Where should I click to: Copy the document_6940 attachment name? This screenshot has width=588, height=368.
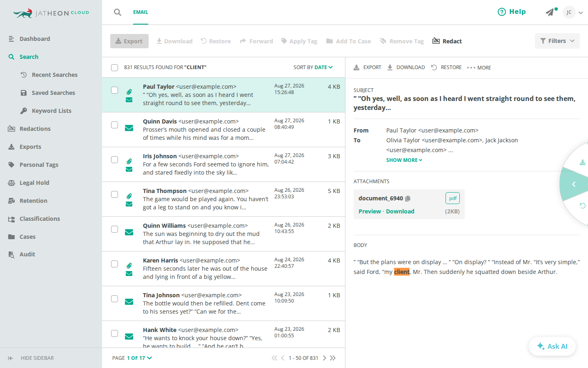tap(408, 198)
